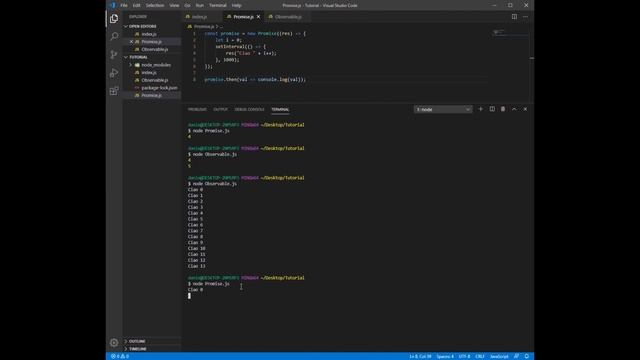Screen dimensions: 640x360
Task: Open the Explorer view in activity bar
Action: click(114, 18)
